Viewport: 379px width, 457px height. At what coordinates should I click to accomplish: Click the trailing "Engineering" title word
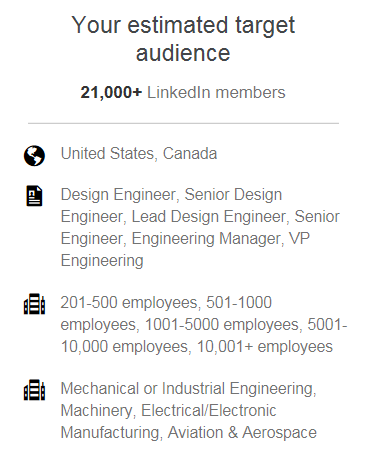coord(102,261)
